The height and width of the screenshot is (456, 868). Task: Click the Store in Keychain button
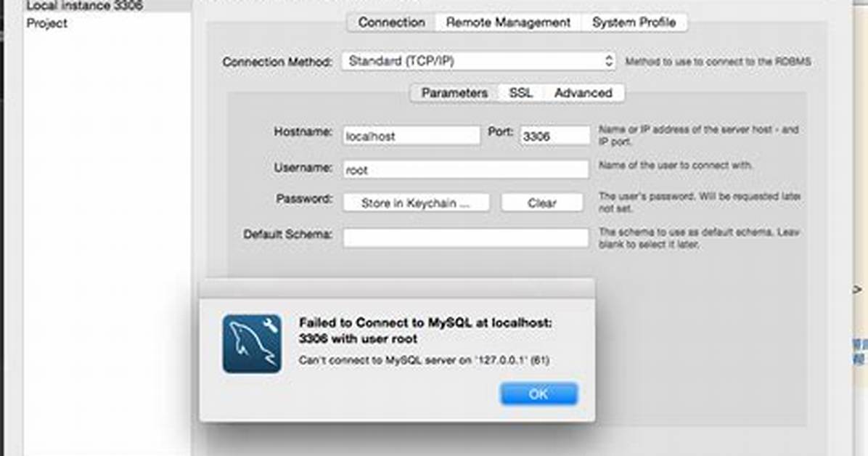(x=416, y=203)
